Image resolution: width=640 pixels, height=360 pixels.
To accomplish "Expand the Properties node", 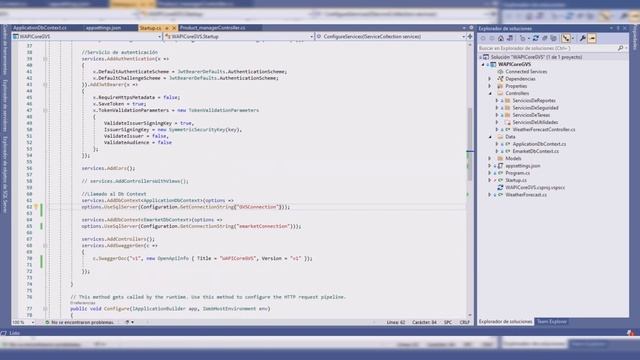I will [x=490, y=86].
